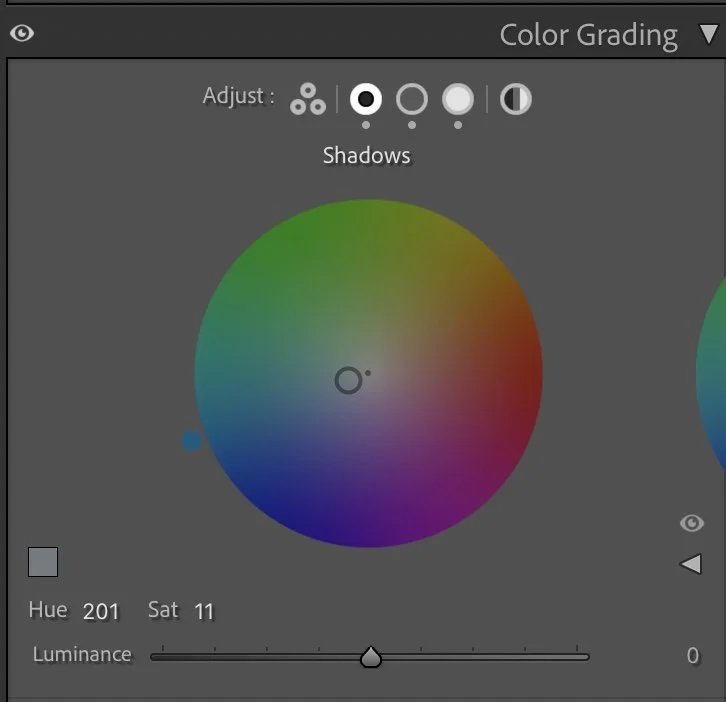Screen dimensions: 726x702
Task: Click the Hue value 201 field
Action: (x=101, y=611)
